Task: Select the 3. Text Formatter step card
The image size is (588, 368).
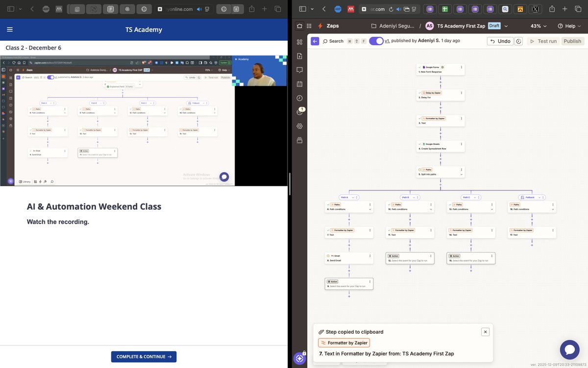Action: click(x=441, y=121)
